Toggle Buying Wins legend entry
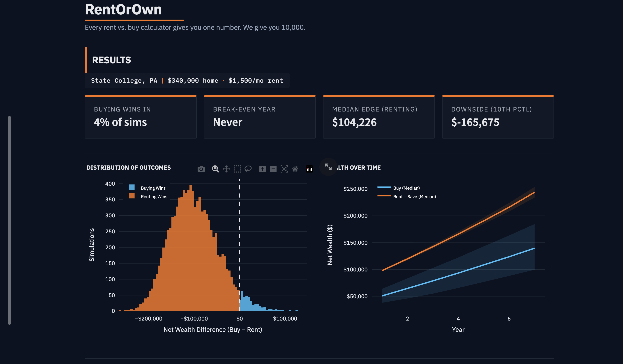The height and width of the screenshot is (364, 623). pyautogui.click(x=153, y=188)
